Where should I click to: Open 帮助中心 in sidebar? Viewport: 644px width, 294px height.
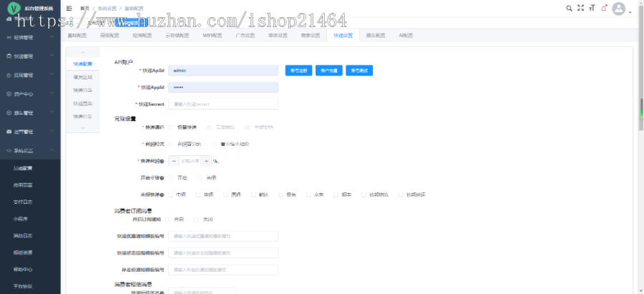[x=23, y=270]
